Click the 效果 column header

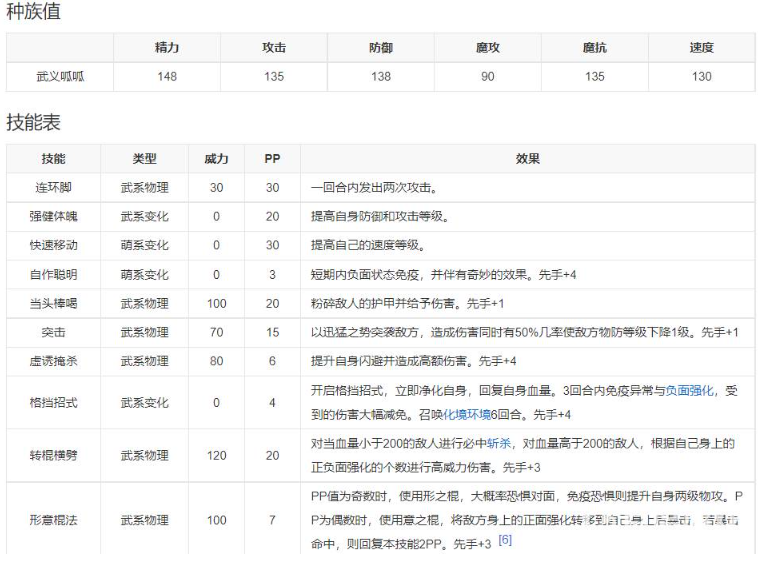[527, 159]
